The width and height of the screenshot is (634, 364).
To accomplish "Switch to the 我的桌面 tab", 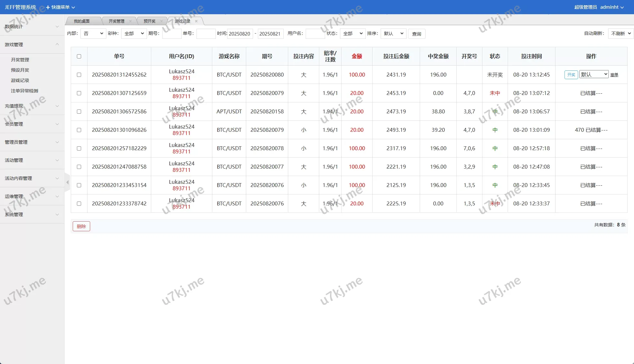I will [82, 21].
